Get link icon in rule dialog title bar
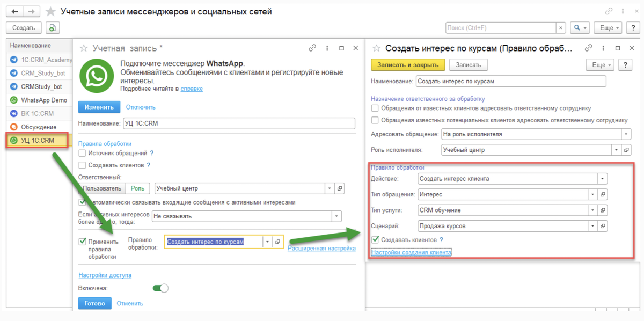The width and height of the screenshot is (644, 321). tap(588, 48)
